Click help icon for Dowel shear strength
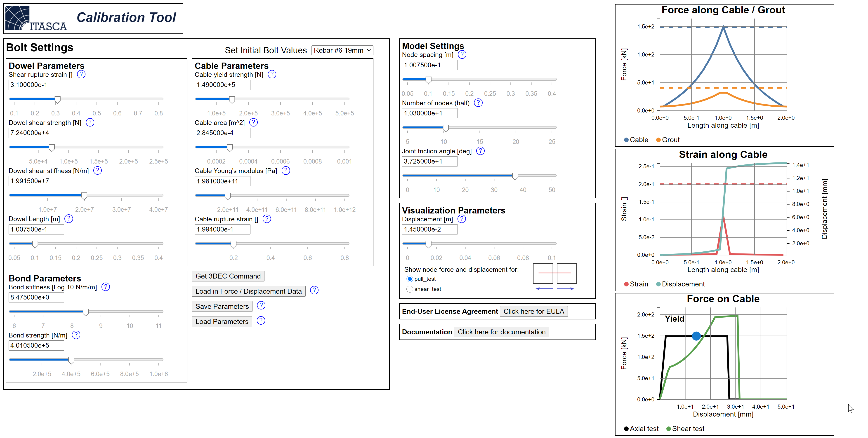This screenshot has height=438, width=868. pos(90,123)
